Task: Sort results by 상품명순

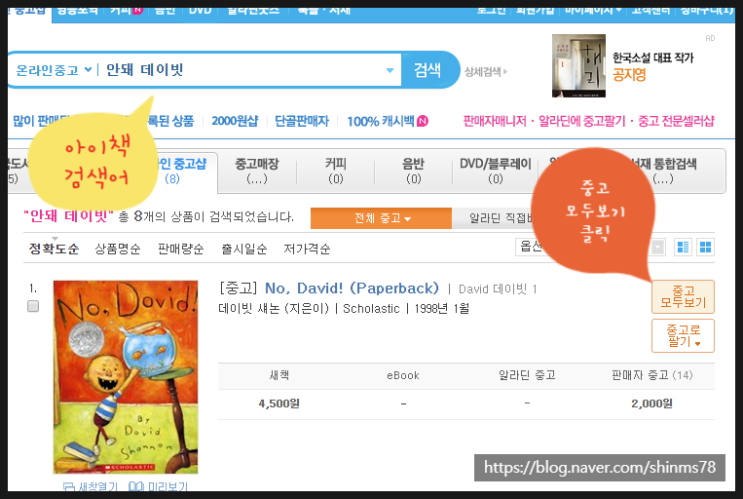Action: tap(118, 249)
